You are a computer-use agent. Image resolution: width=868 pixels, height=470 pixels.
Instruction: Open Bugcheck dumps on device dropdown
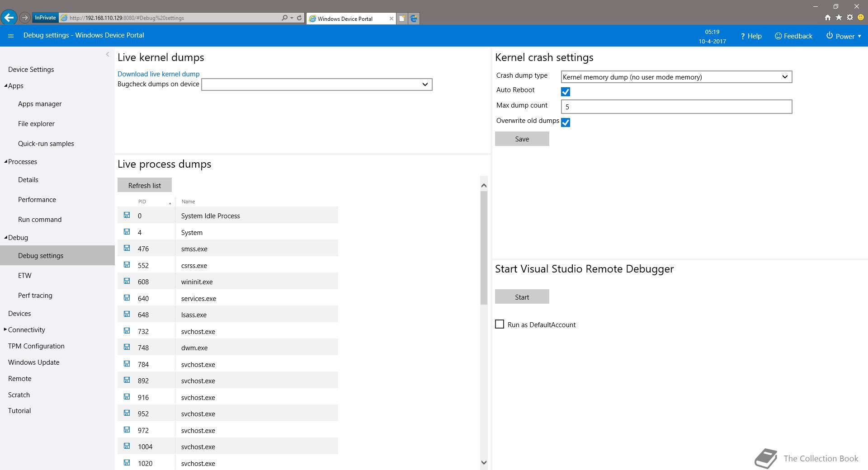316,85
